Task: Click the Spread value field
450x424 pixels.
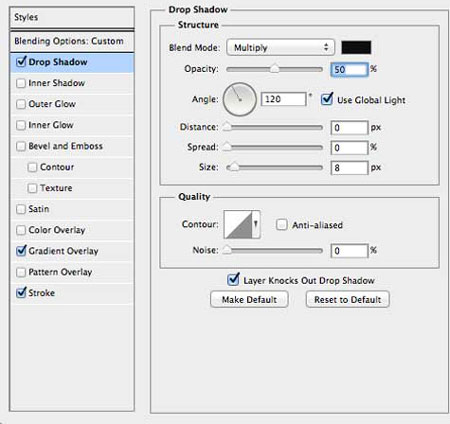Action: pos(349,147)
